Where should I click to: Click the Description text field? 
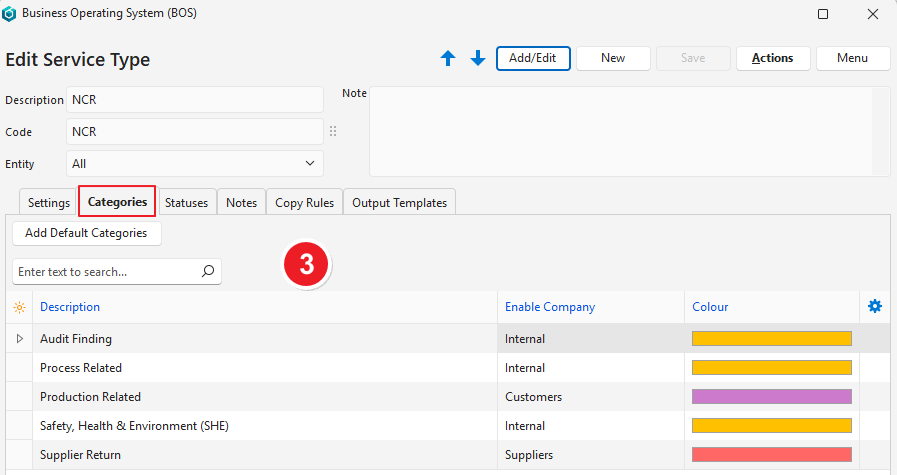pos(195,100)
